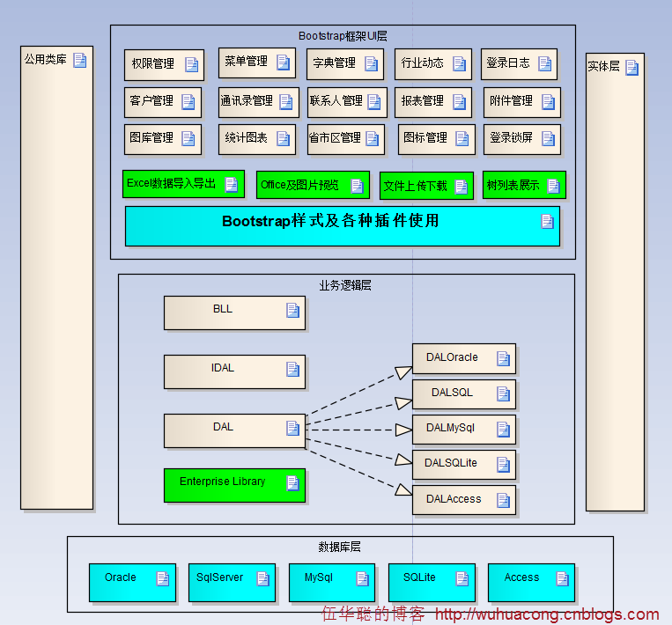Click the document icon in 登录日志 box
672x625 pixels.
point(544,64)
